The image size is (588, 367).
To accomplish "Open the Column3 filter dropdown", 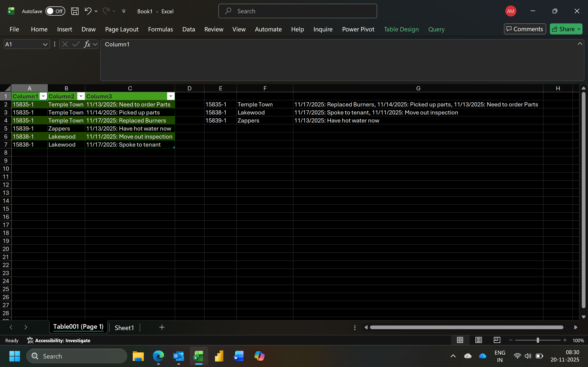I will point(171,96).
